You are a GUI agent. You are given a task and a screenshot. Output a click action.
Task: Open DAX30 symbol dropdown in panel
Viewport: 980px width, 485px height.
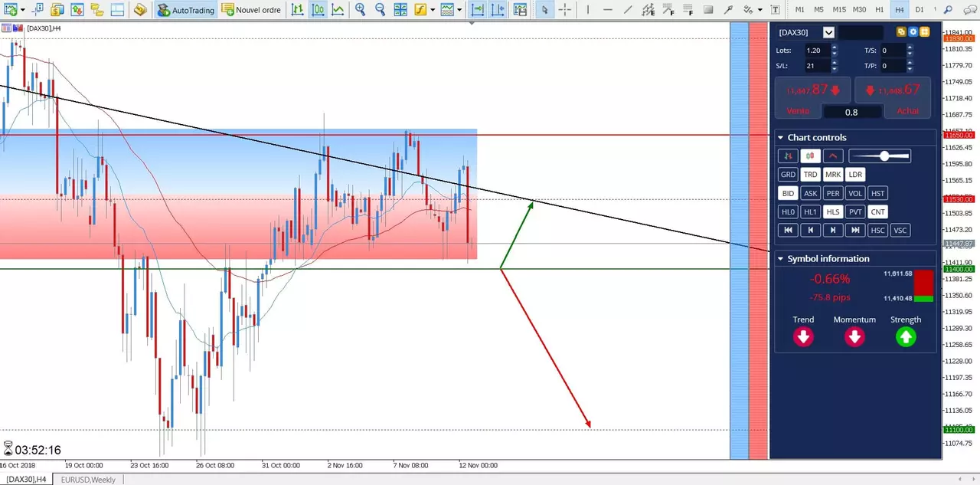[828, 32]
